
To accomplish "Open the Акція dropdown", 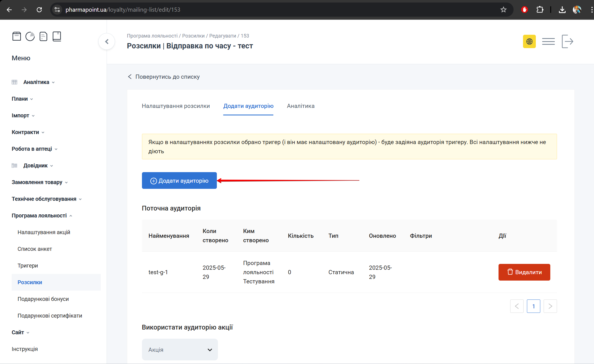I will pos(180,350).
